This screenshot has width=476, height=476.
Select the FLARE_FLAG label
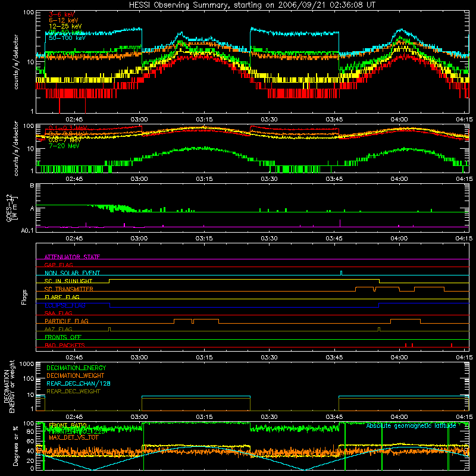(x=62, y=297)
